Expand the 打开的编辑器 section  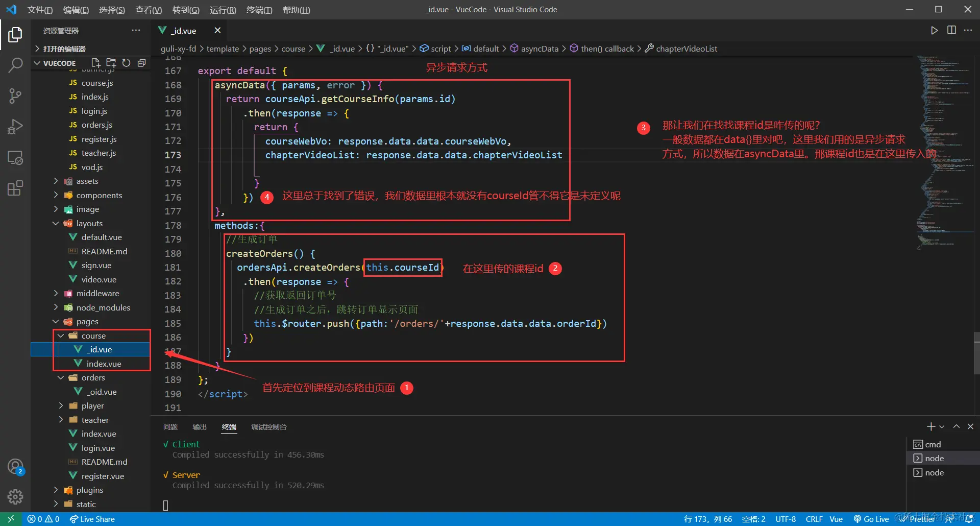pos(91,49)
